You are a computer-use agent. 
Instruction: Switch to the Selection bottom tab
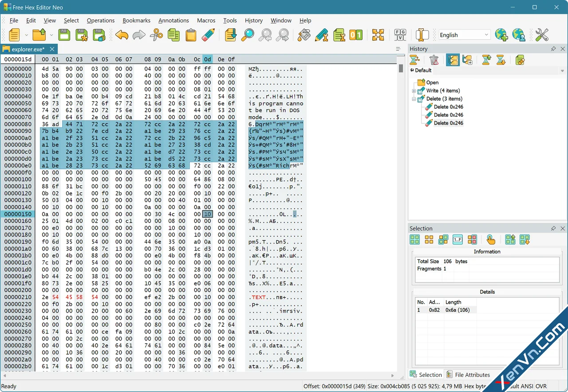pos(426,375)
